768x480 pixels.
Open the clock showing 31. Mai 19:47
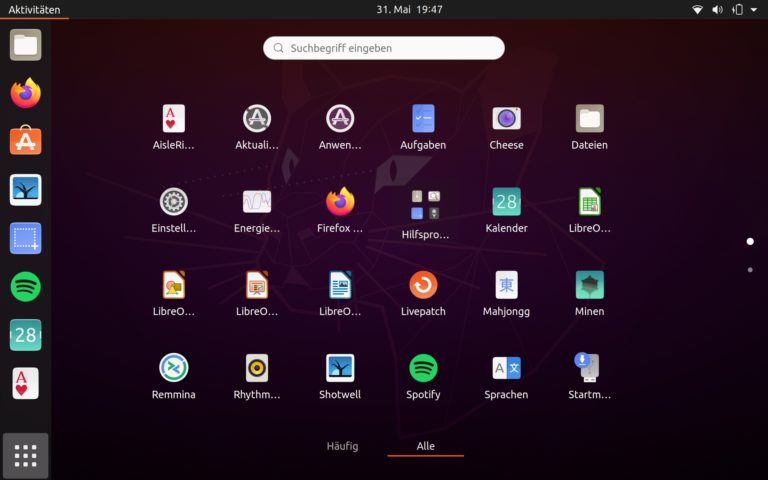coord(409,9)
